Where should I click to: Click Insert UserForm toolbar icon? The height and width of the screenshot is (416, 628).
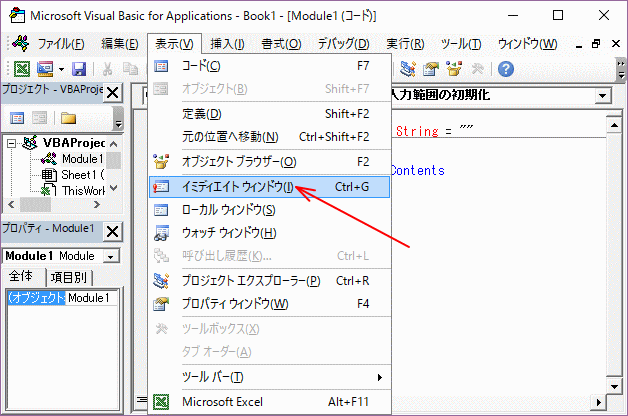point(45,69)
